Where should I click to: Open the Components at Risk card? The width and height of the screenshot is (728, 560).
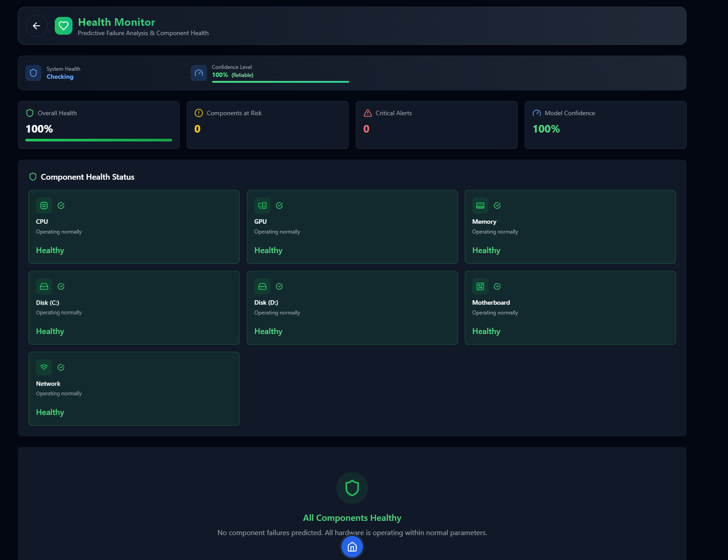(x=267, y=125)
